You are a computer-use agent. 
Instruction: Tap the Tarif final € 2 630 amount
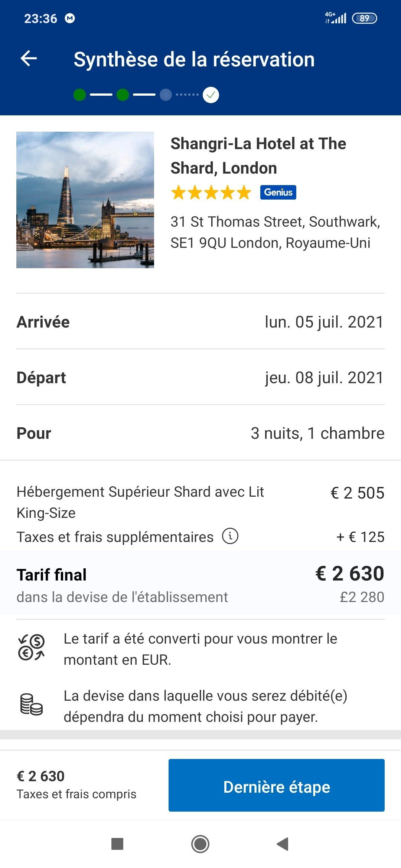pos(349,573)
